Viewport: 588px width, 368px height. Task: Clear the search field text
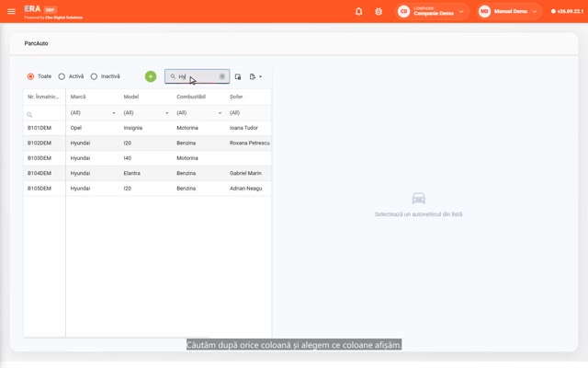(222, 76)
